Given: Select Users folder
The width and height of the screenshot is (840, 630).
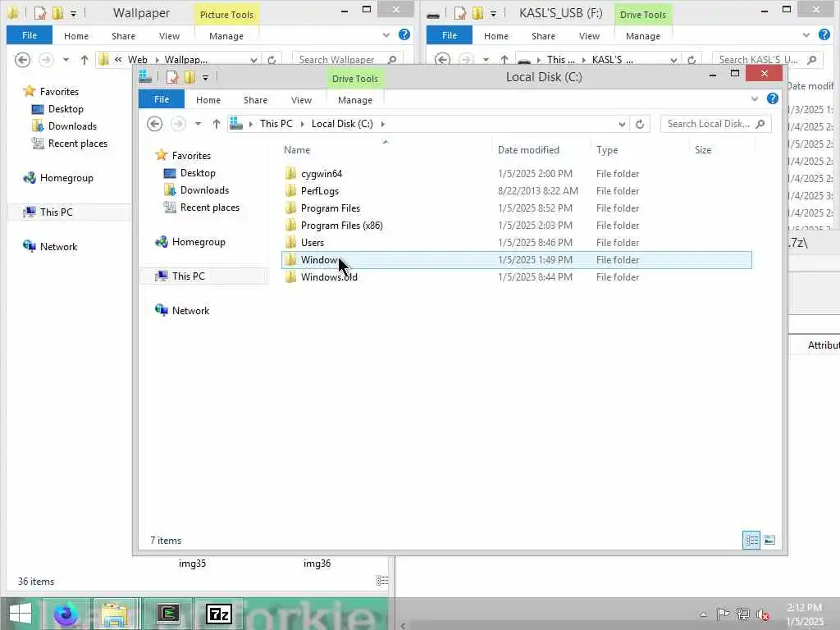Looking at the screenshot, I should pyautogui.click(x=313, y=243).
